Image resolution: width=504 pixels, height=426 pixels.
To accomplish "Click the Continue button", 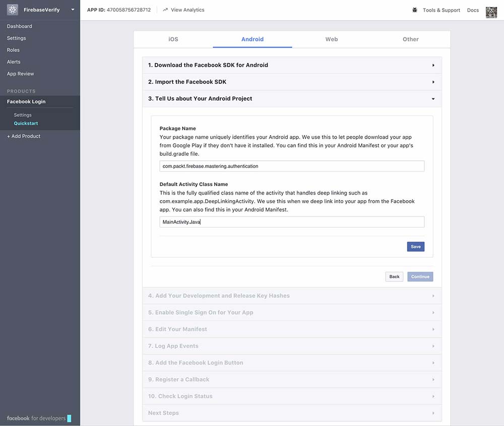I will [x=420, y=276].
